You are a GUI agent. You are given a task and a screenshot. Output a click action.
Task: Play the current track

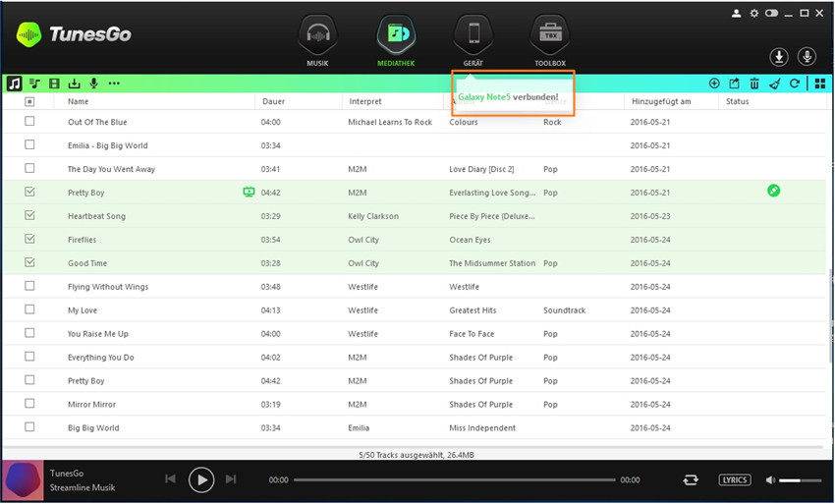[201, 479]
